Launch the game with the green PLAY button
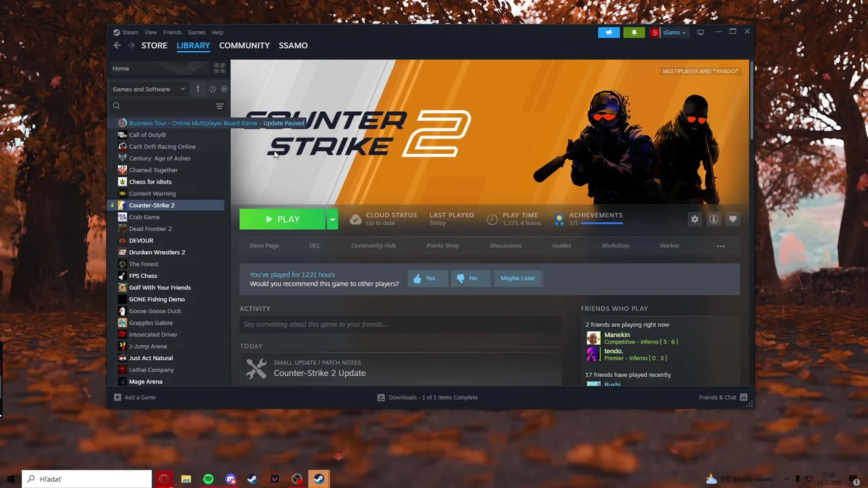Viewport: 868px width, 488px height. pos(283,219)
